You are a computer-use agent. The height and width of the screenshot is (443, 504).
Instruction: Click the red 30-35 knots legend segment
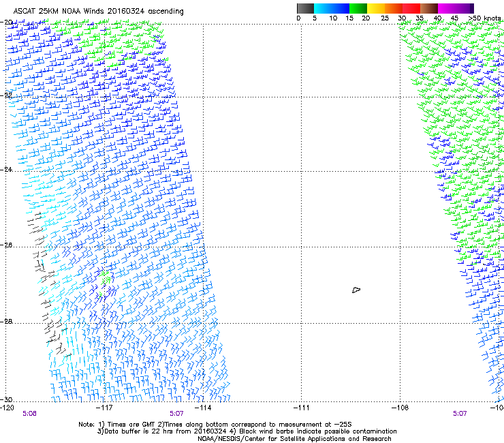click(411, 8)
